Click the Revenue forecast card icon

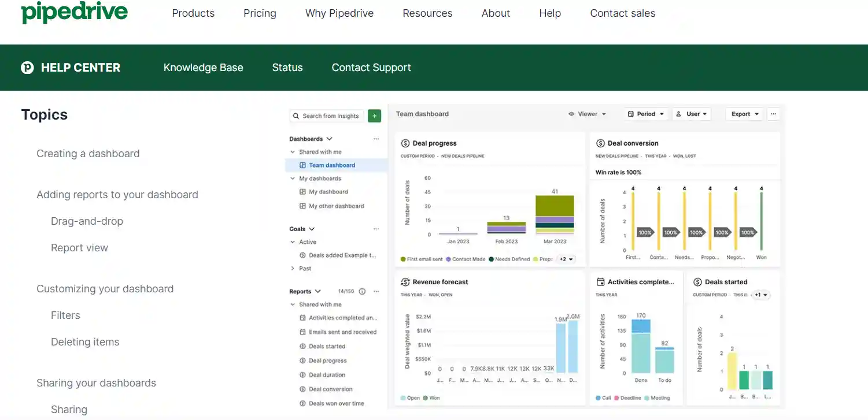click(405, 282)
